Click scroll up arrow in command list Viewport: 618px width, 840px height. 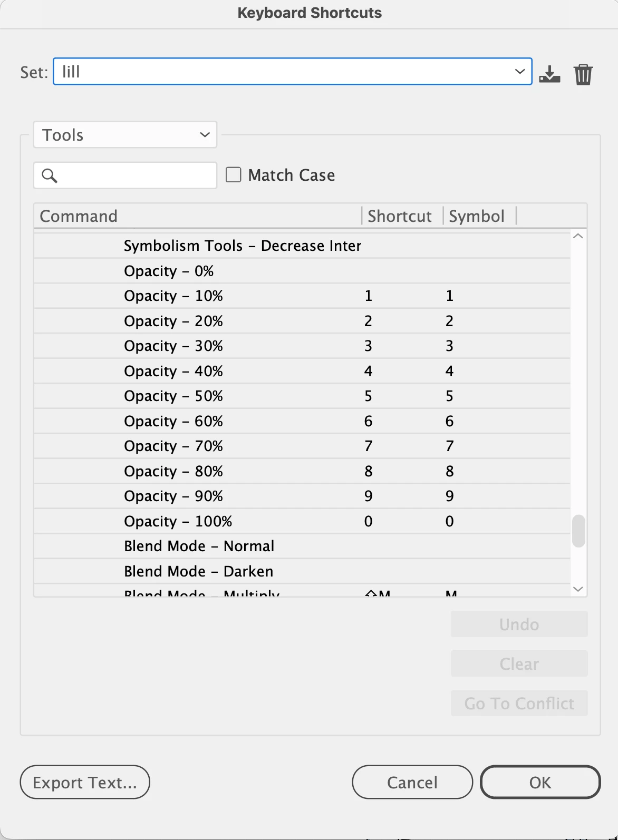578,236
